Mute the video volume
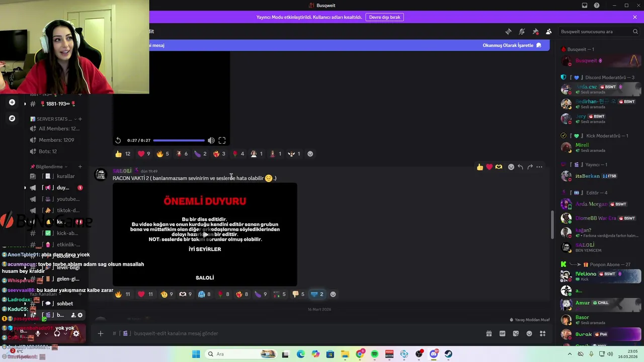 coord(211,140)
